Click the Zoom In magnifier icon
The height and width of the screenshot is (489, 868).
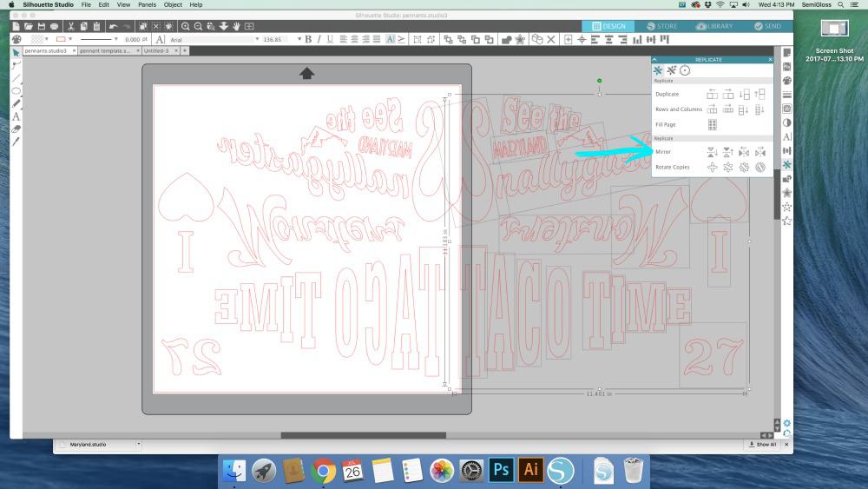[186, 26]
